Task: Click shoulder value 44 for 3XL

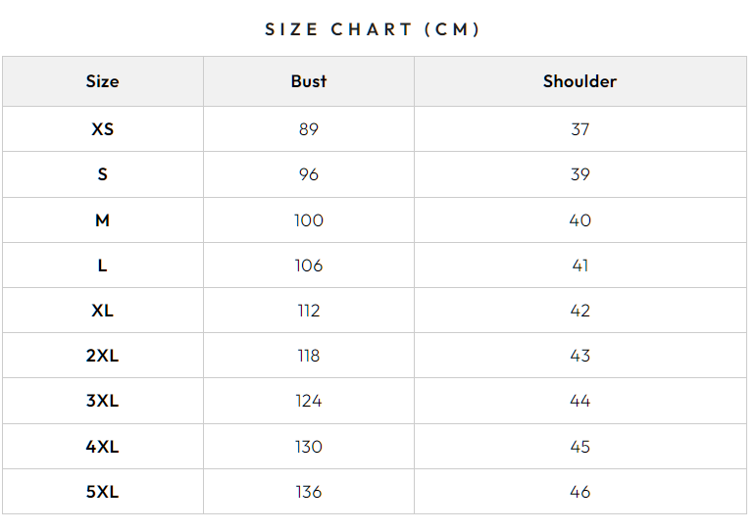Action: (580, 401)
